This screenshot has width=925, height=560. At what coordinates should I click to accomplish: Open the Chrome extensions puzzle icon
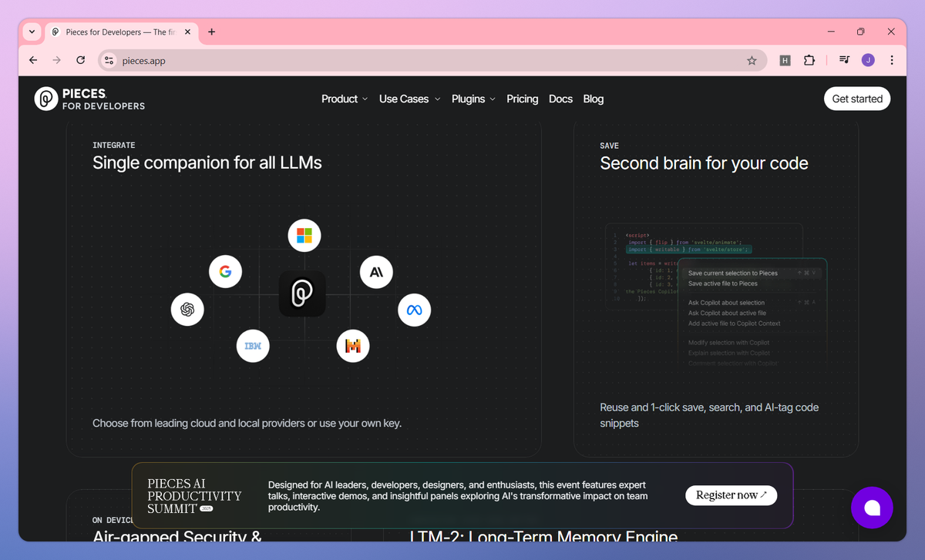pos(809,60)
